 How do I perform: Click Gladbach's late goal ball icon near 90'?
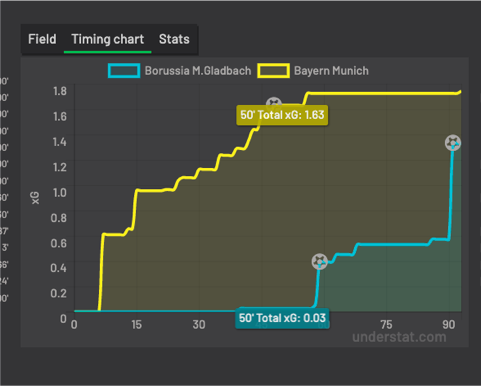[x=453, y=143]
